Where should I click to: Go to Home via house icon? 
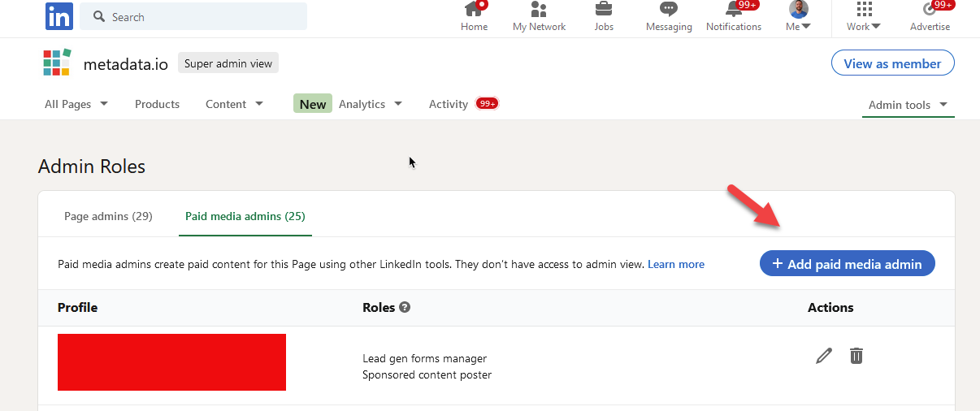(474, 11)
